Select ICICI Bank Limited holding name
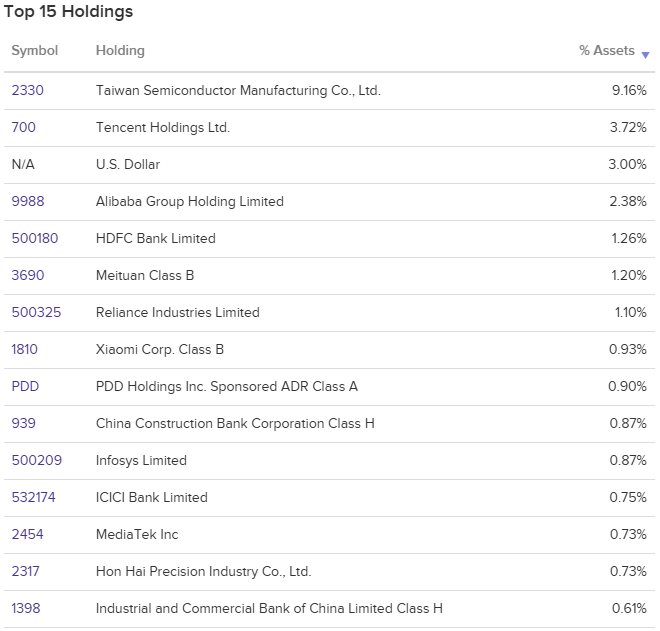 click(x=152, y=498)
